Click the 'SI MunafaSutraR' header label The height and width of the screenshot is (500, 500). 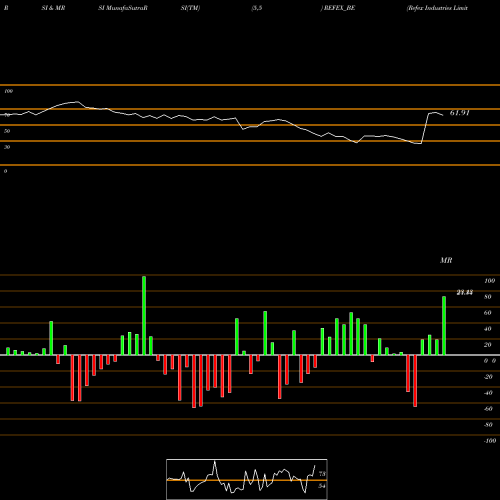(x=123, y=8)
